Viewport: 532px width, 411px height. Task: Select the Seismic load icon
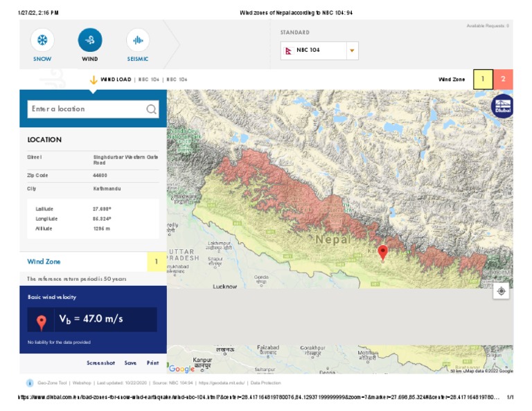(x=138, y=40)
